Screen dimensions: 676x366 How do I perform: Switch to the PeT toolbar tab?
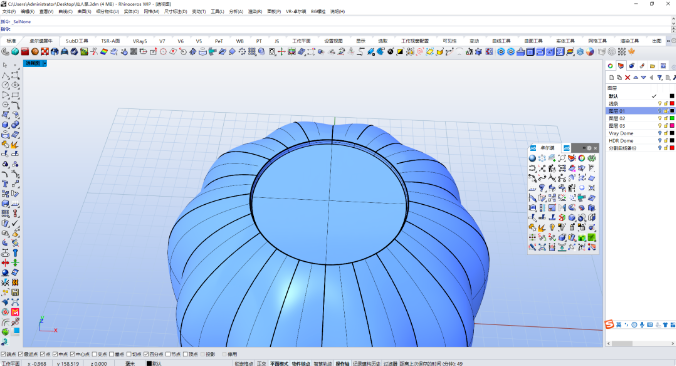(219, 41)
